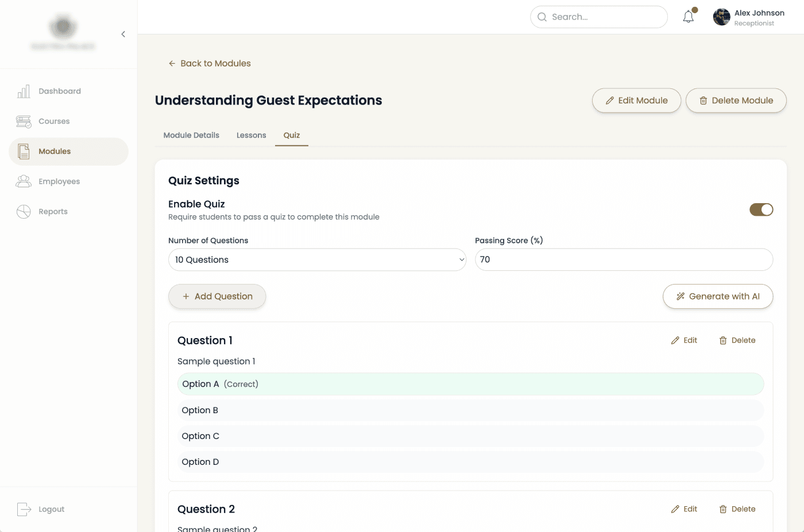Click plus icon in Add Question button
The height and width of the screenshot is (532, 804).
(186, 297)
